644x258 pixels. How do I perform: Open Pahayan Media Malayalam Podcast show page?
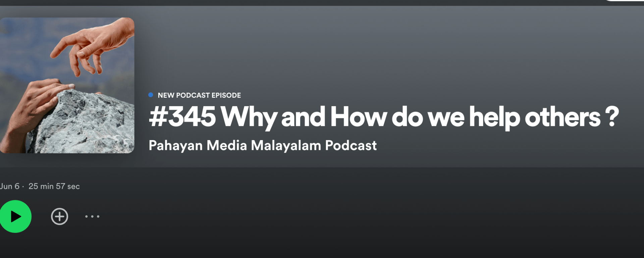pyautogui.click(x=262, y=145)
